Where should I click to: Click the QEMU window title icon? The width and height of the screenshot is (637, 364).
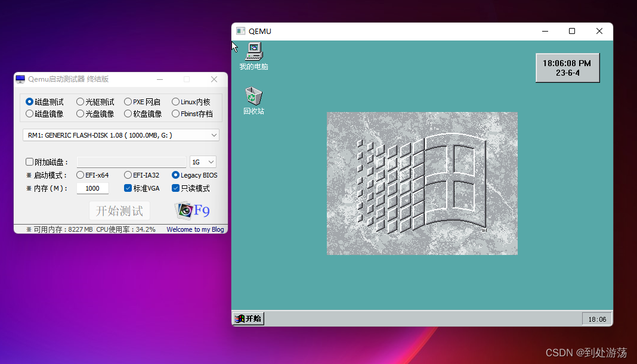tap(241, 31)
